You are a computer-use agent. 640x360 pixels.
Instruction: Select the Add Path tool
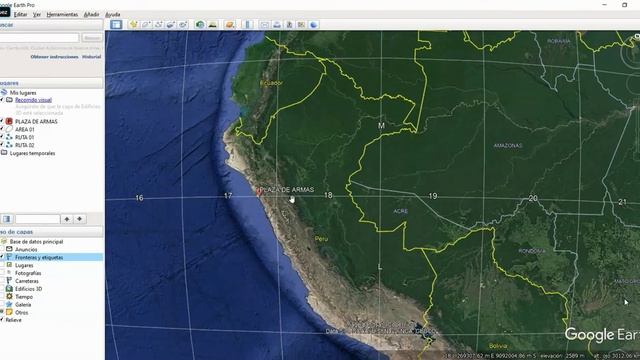pos(158,24)
